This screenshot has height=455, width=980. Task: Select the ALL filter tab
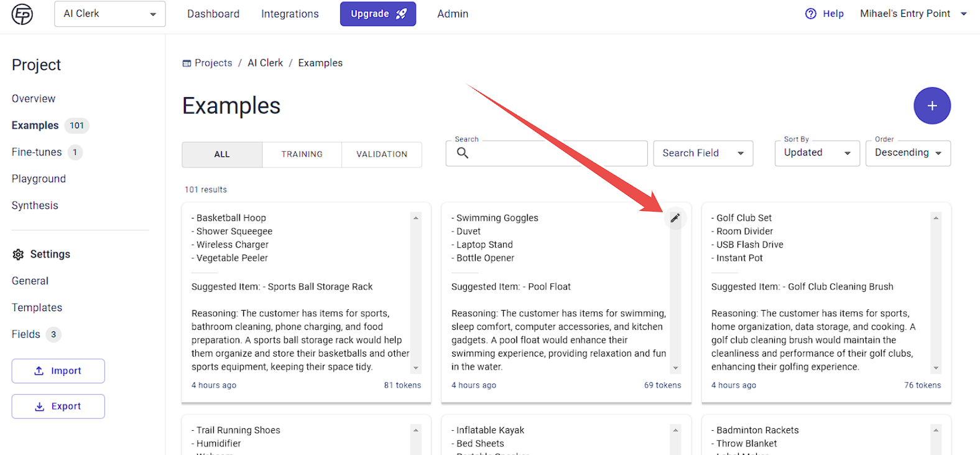point(222,154)
